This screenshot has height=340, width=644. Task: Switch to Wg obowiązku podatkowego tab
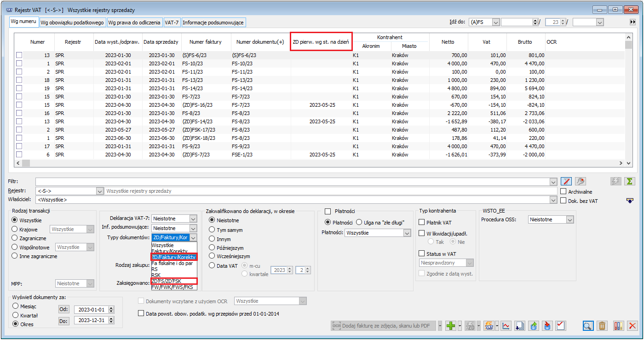point(72,22)
